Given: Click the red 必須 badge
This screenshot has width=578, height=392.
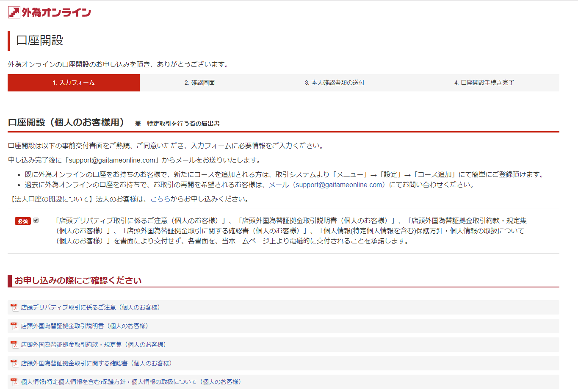Looking at the screenshot, I should (23, 221).
